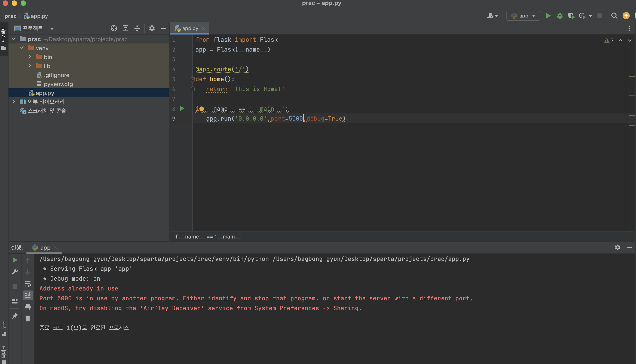Open Run panel gear settings

[x=617, y=247]
